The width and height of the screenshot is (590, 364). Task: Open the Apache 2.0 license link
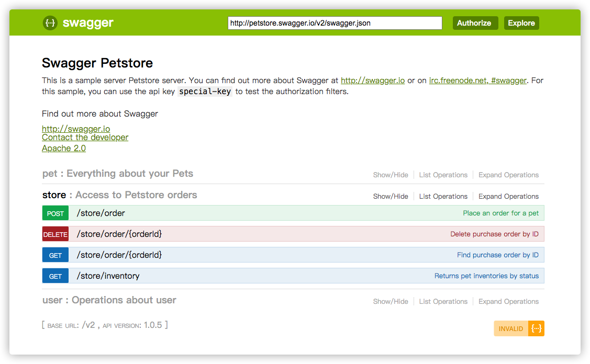[x=64, y=148]
